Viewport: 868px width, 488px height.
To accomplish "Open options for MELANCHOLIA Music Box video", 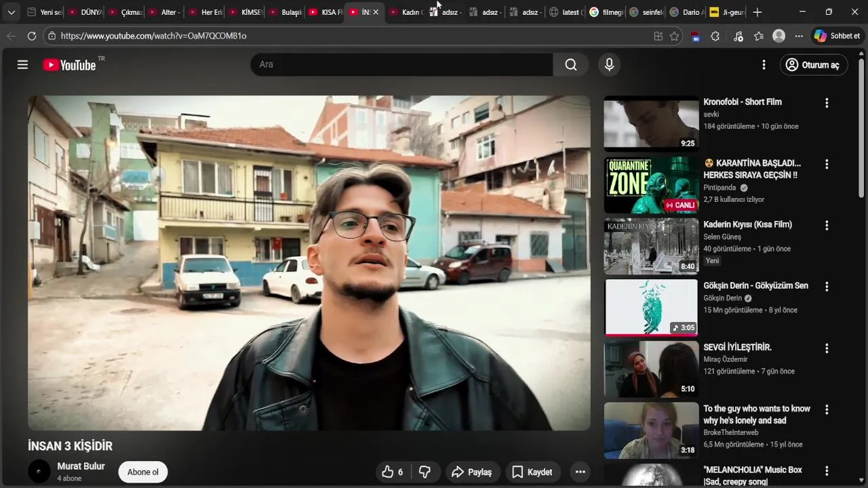I will point(826,470).
